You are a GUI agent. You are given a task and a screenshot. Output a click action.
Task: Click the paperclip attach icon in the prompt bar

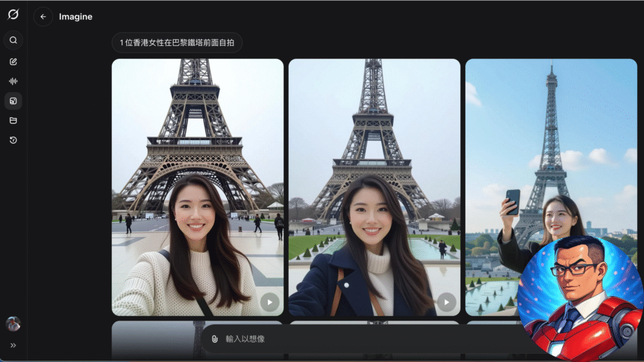click(214, 339)
